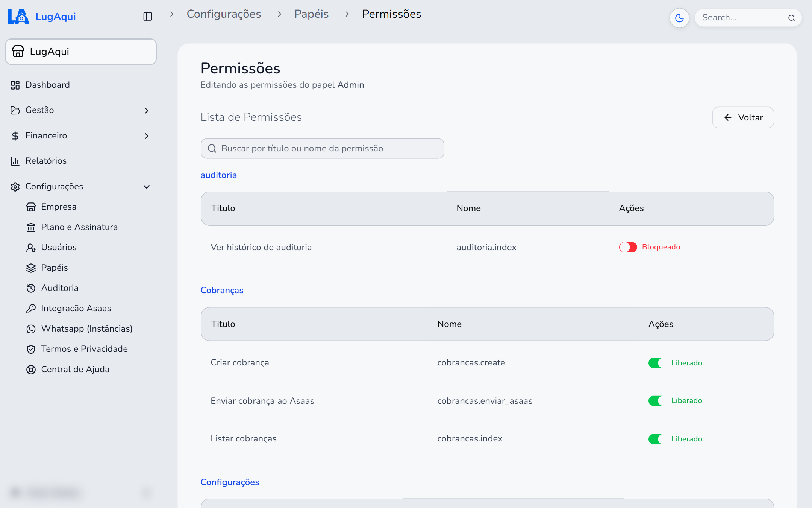
Task: Click the LugAqui logo icon
Action: coord(18,17)
